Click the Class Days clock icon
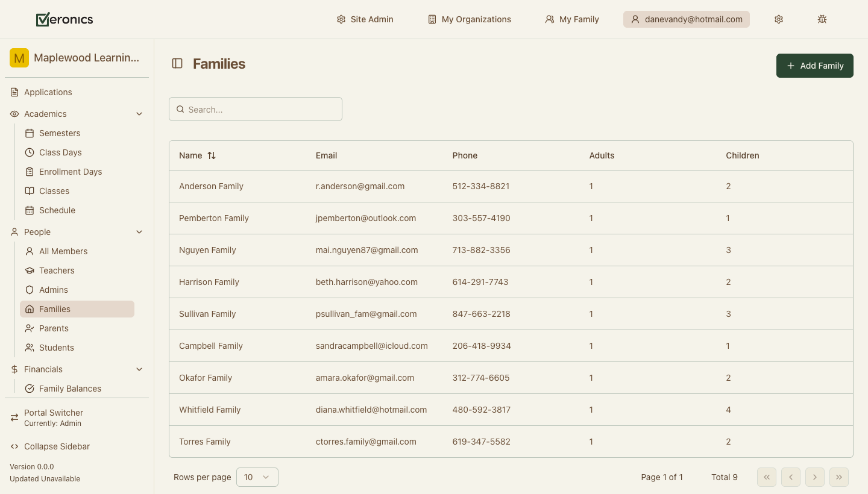Screen dimensions: 868x494 pos(30,152)
